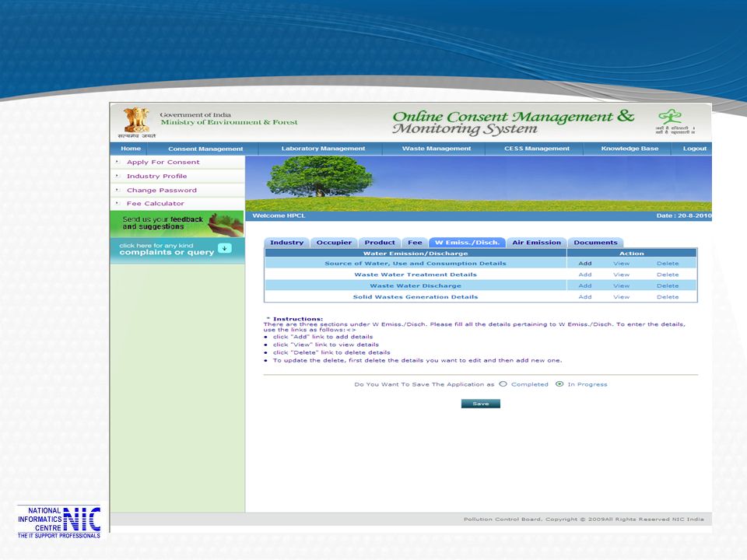Select the In Progress radio button

click(x=559, y=383)
